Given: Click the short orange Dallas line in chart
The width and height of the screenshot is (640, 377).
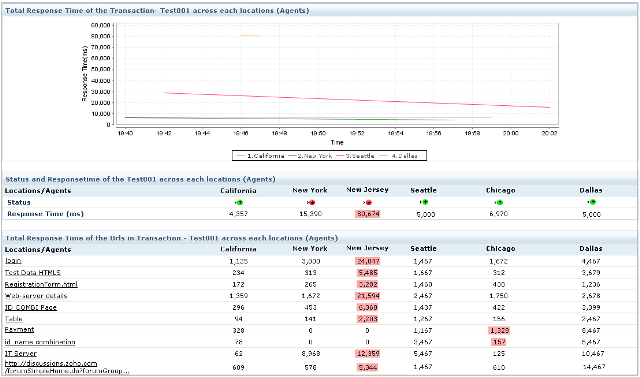Looking at the screenshot, I should [x=251, y=36].
